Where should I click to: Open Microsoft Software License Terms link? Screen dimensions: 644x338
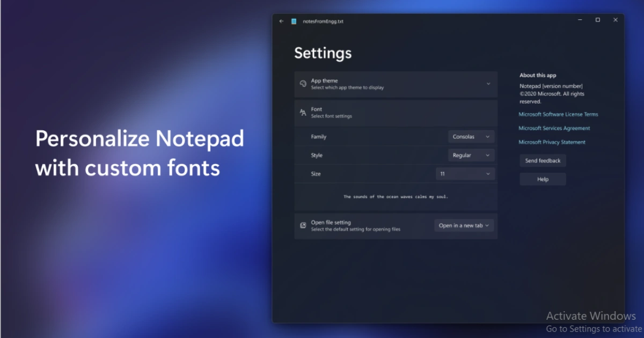point(559,114)
